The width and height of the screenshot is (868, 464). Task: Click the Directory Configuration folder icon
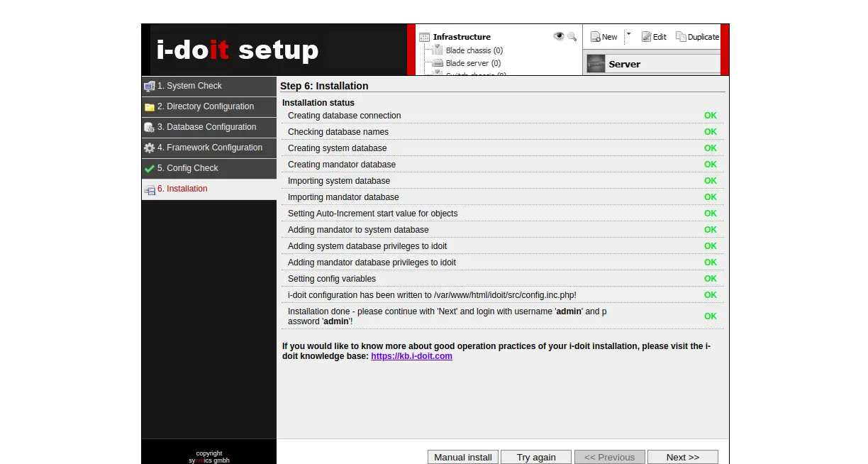[x=149, y=107]
